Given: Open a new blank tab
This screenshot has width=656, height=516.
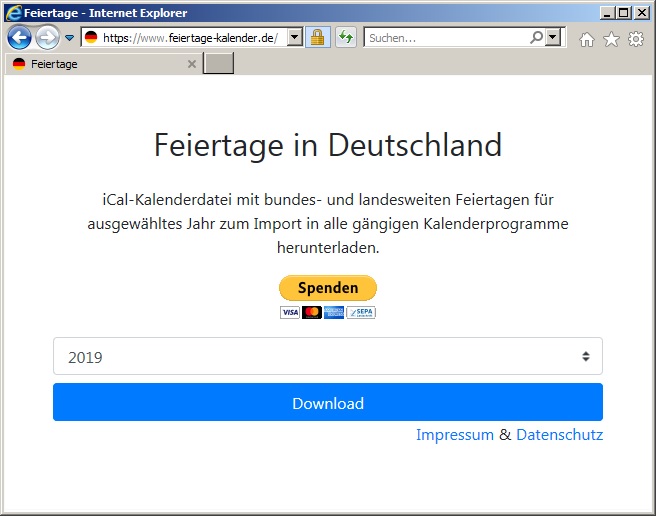Looking at the screenshot, I should (218, 64).
